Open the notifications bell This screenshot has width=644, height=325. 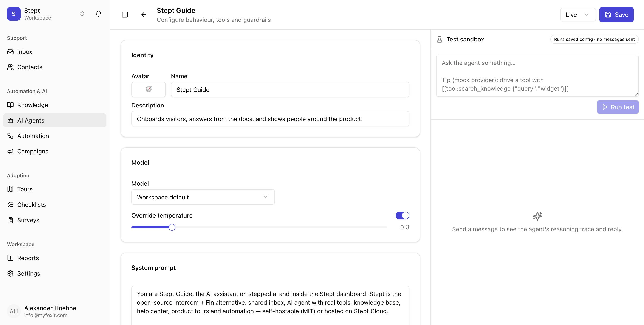(x=99, y=14)
